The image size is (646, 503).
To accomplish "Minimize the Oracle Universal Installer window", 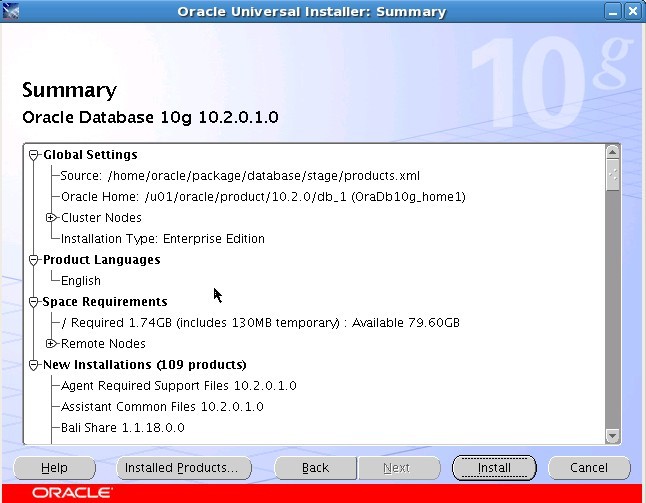I will click(613, 12).
